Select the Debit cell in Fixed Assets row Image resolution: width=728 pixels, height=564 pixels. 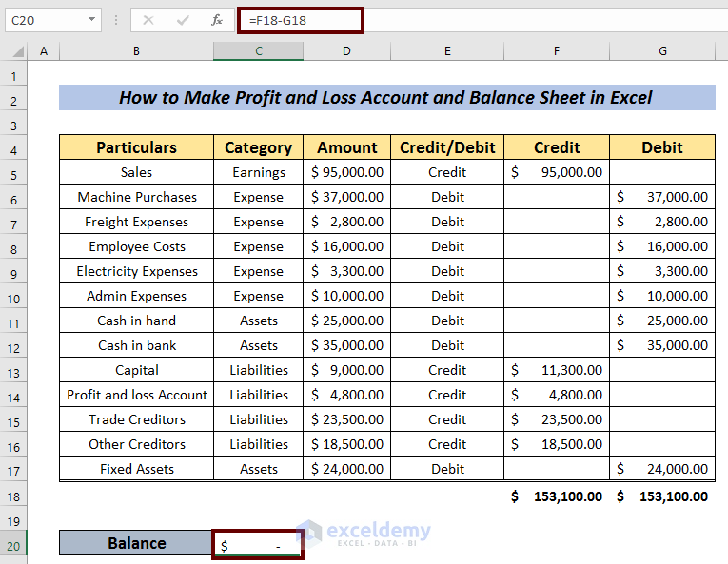click(447, 469)
